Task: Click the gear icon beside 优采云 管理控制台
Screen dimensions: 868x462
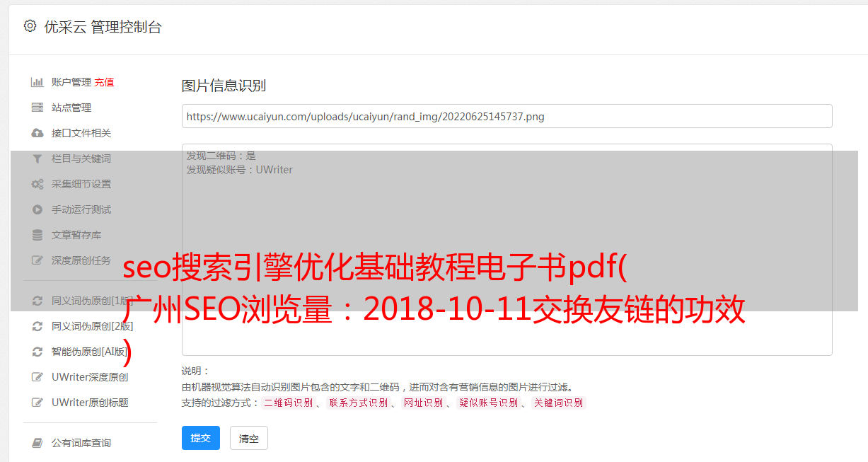Action: 30,26
